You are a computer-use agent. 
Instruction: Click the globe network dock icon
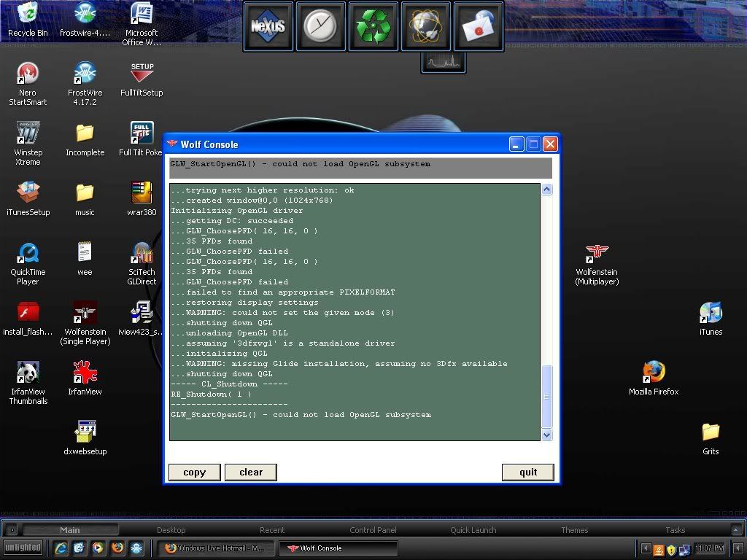click(x=426, y=26)
